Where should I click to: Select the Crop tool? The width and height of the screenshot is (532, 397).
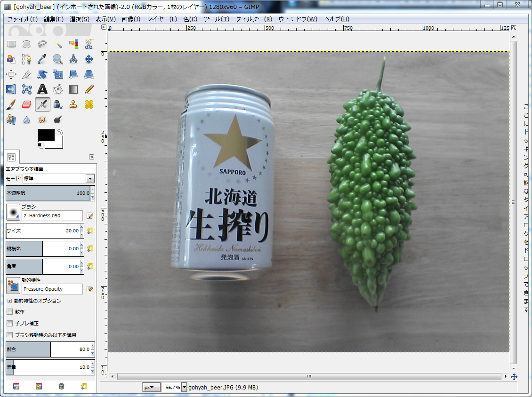[x=26, y=74]
